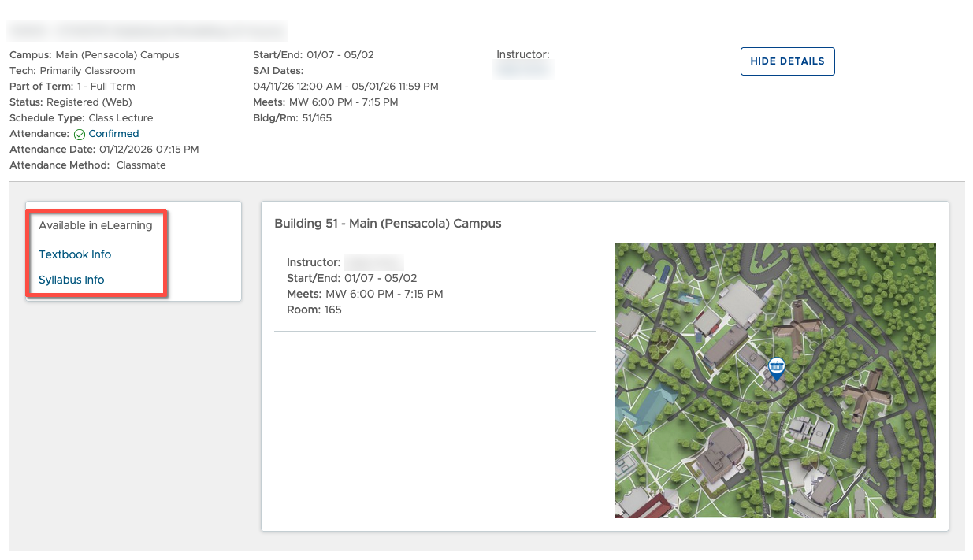This screenshot has width=973, height=560.
Task: Click the Status Registered (Web) line
Action: (71, 102)
